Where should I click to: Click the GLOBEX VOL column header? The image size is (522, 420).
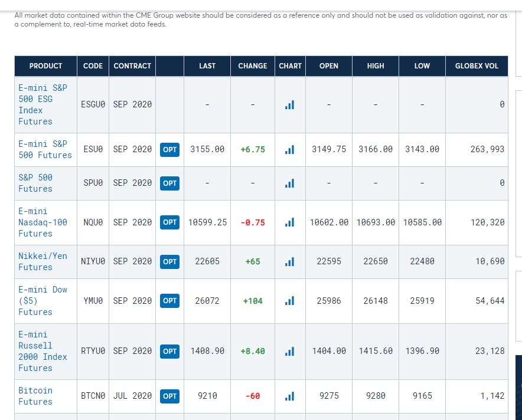click(477, 66)
